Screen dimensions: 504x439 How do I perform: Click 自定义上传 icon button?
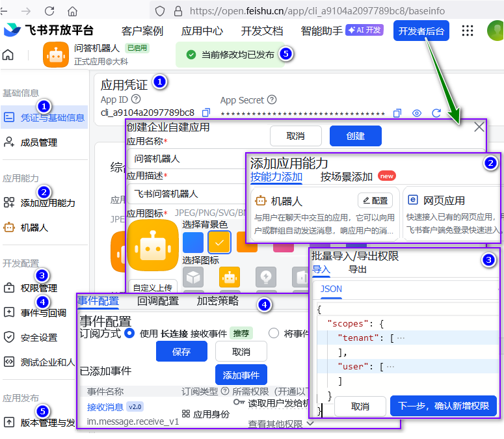153,286
